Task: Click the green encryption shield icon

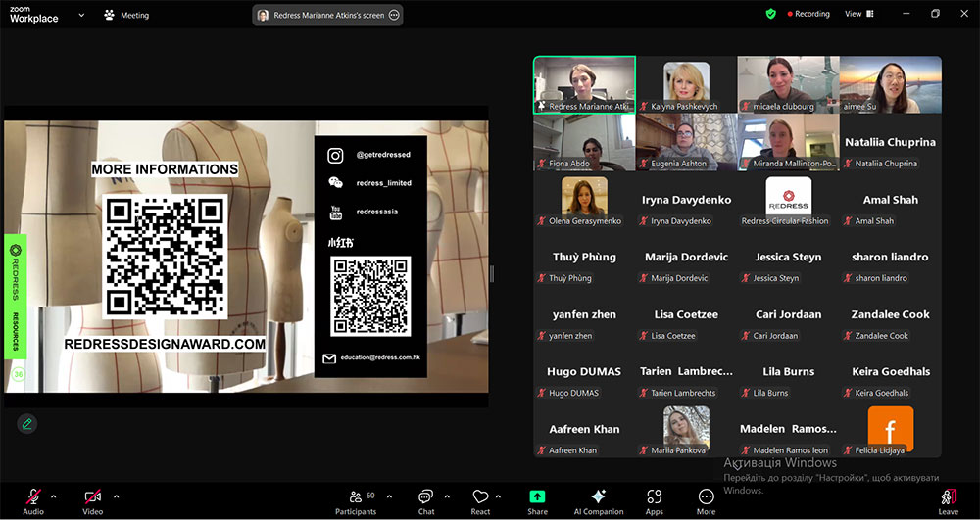Action: [x=770, y=14]
